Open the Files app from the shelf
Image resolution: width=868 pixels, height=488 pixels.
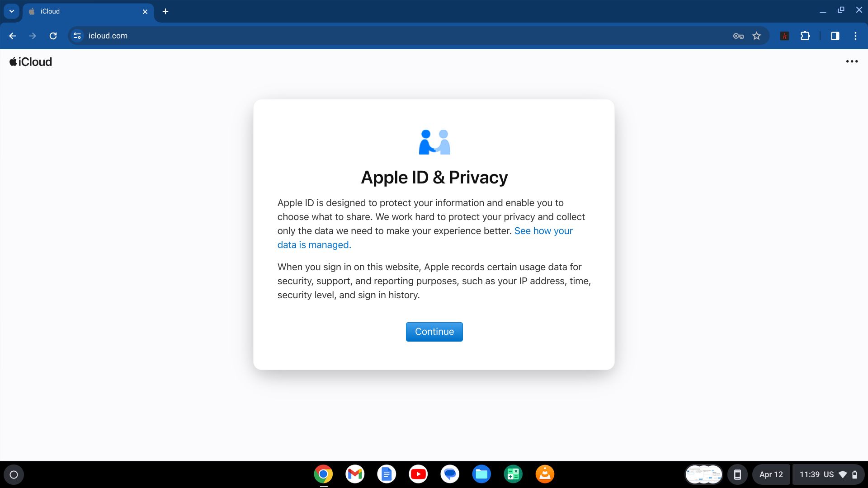(x=481, y=474)
